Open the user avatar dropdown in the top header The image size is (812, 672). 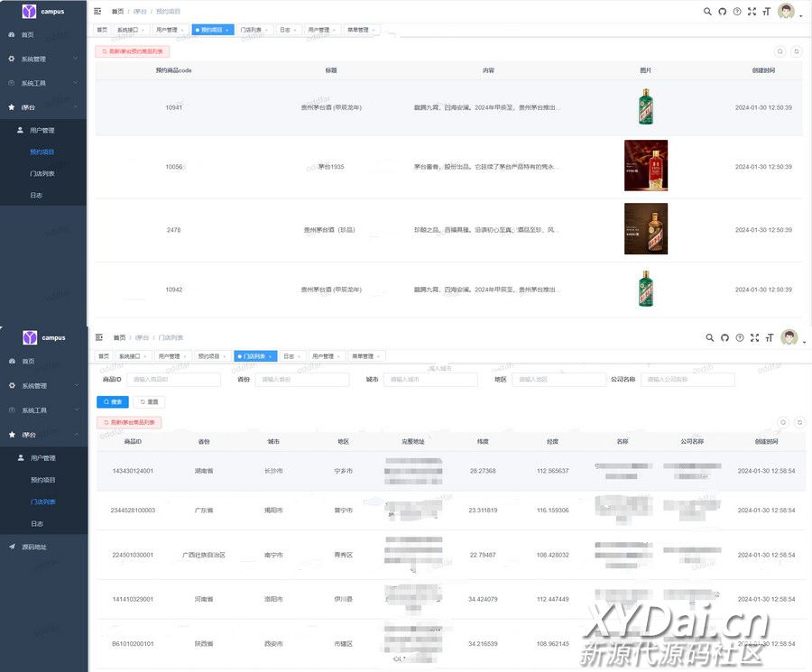[788, 12]
